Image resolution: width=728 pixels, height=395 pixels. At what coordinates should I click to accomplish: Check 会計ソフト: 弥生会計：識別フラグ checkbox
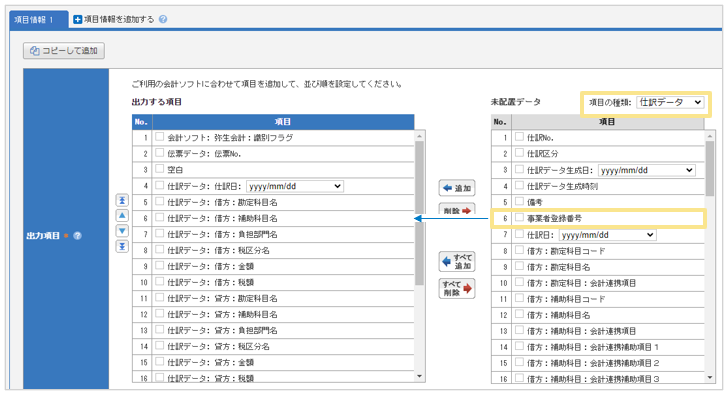160,136
